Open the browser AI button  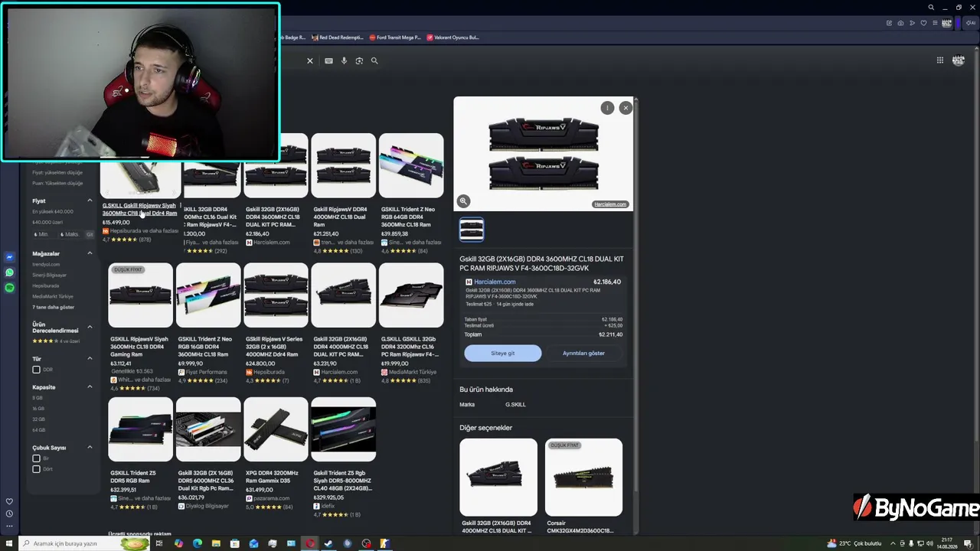(971, 23)
